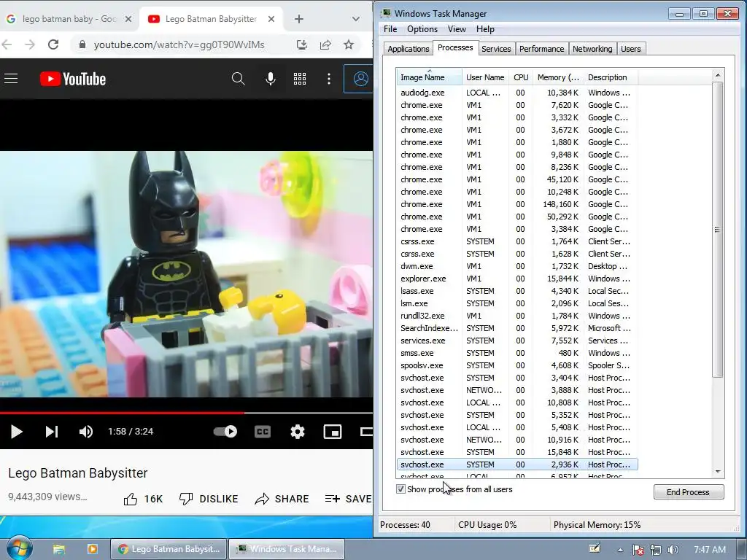Switch to the Services tab
747x560 pixels.
(x=496, y=49)
